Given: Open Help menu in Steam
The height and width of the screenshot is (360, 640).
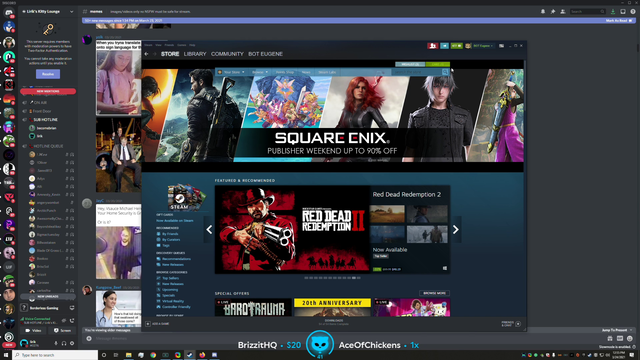Looking at the screenshot, I should (192, 45).
